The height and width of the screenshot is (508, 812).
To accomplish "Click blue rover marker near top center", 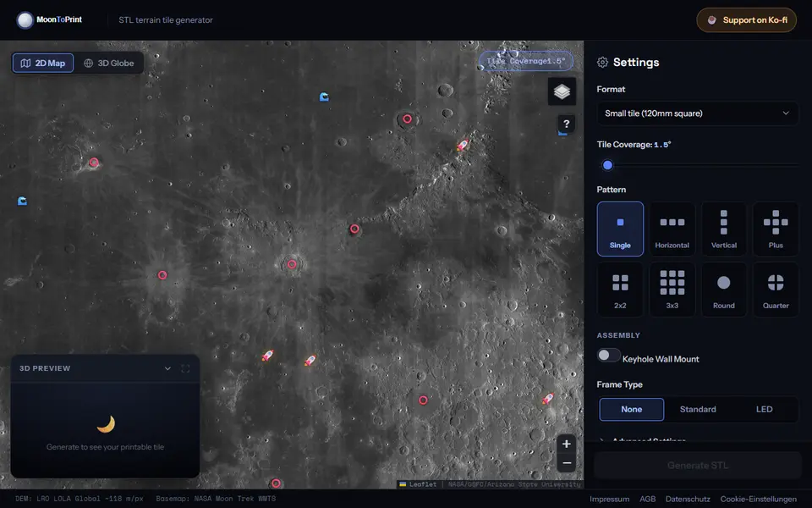I will (x=324, y=97).
